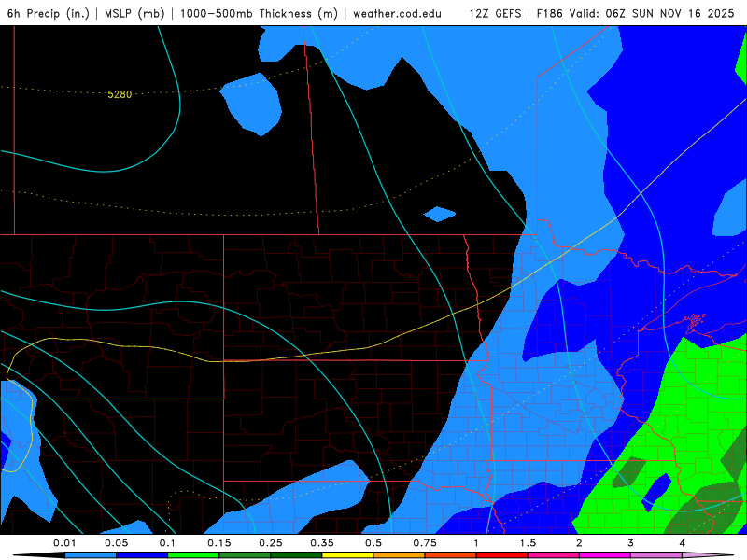Image resolution: width=747 pixels, height=560 pixels.
Task: Click the "3" legend value
Action: 631,543
